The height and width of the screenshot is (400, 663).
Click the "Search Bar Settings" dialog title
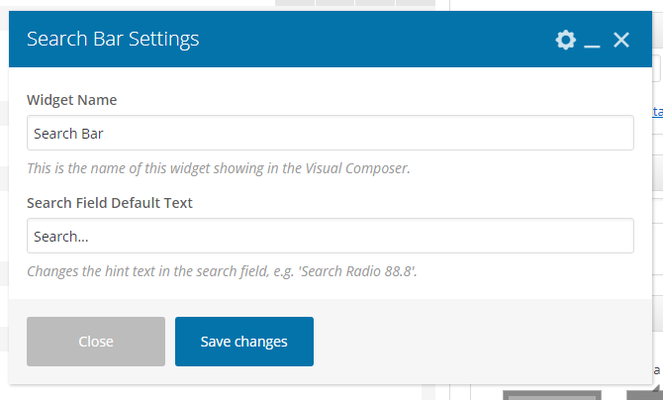(113, 39)
